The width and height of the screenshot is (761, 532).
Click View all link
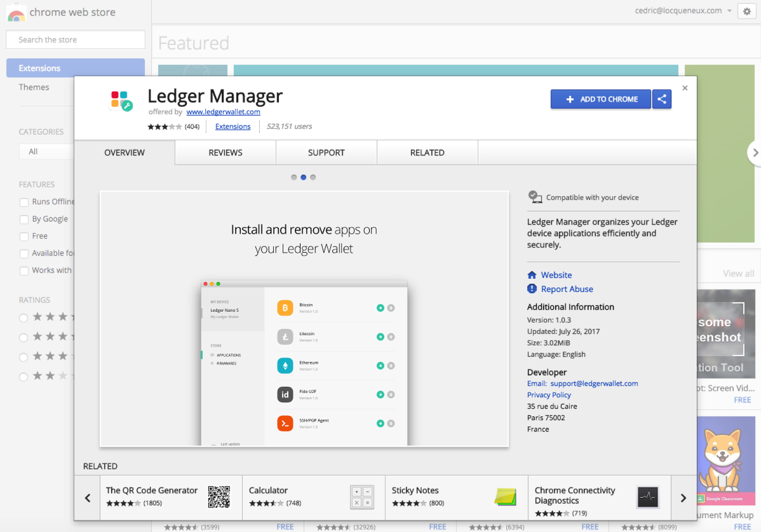point(738,273)
